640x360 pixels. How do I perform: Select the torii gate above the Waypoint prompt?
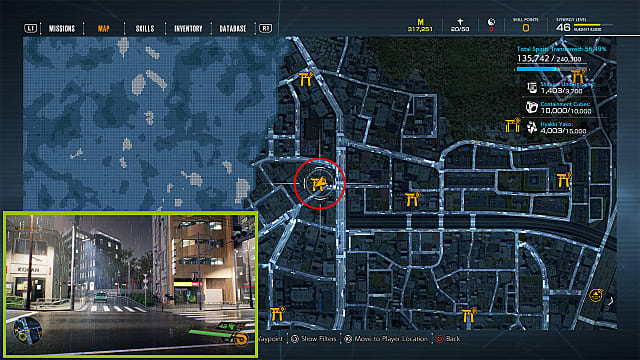(278, 313)
